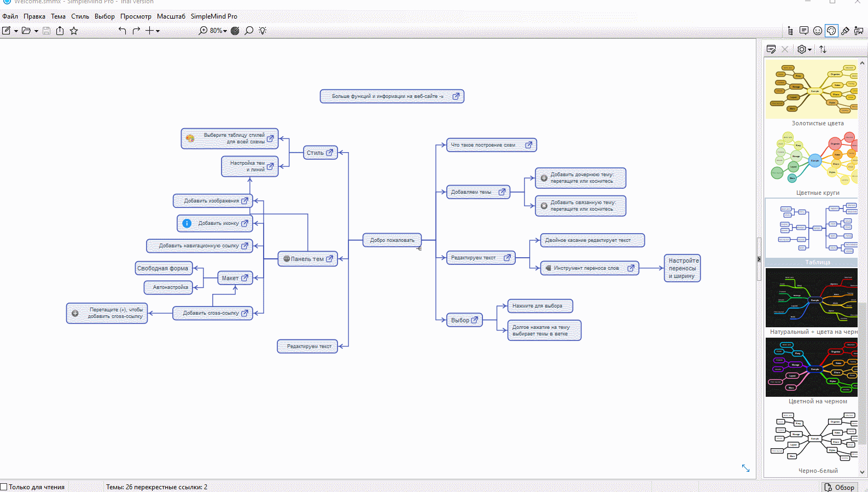Open the Стиль menu
The height and width of the screenshot is (492, 868).
coord(80,16)
